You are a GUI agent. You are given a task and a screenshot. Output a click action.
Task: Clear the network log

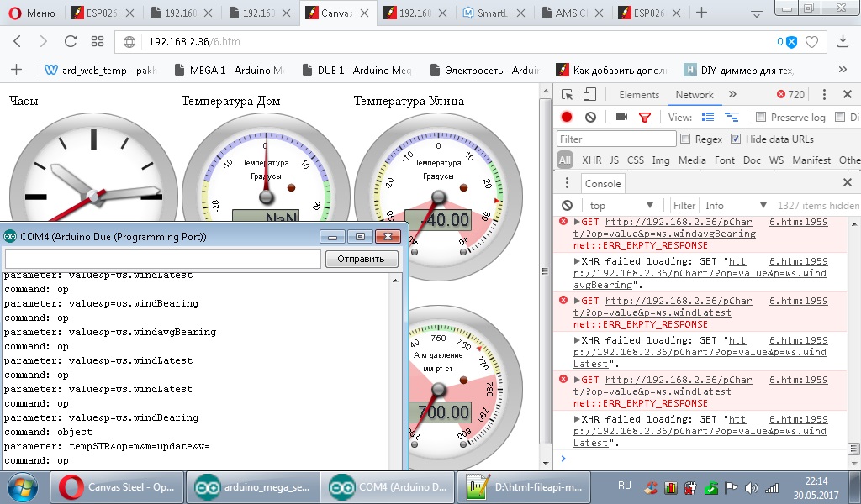pyautogui.click(x=590, y=118)
